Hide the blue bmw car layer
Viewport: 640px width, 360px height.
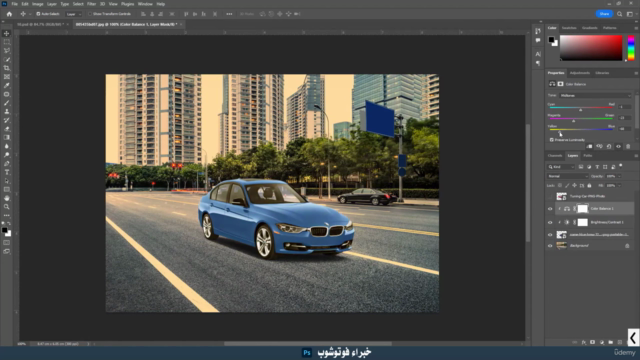point(550,235)
